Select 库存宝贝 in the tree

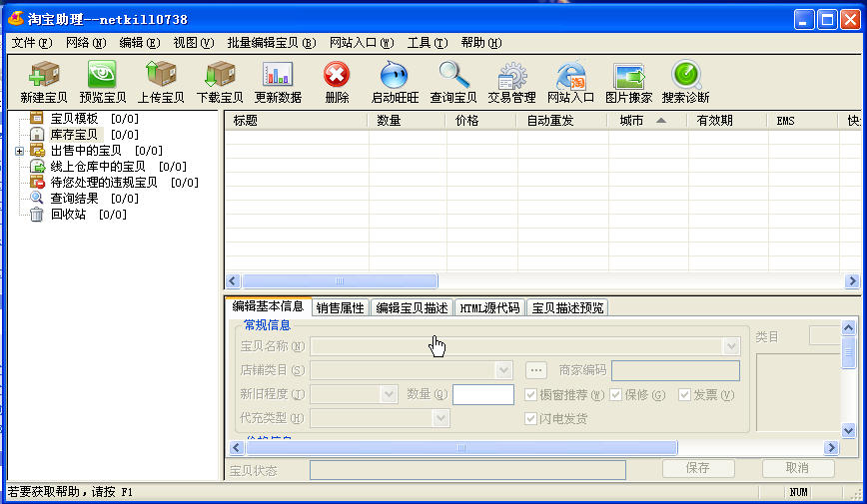(x=74, y=135)
